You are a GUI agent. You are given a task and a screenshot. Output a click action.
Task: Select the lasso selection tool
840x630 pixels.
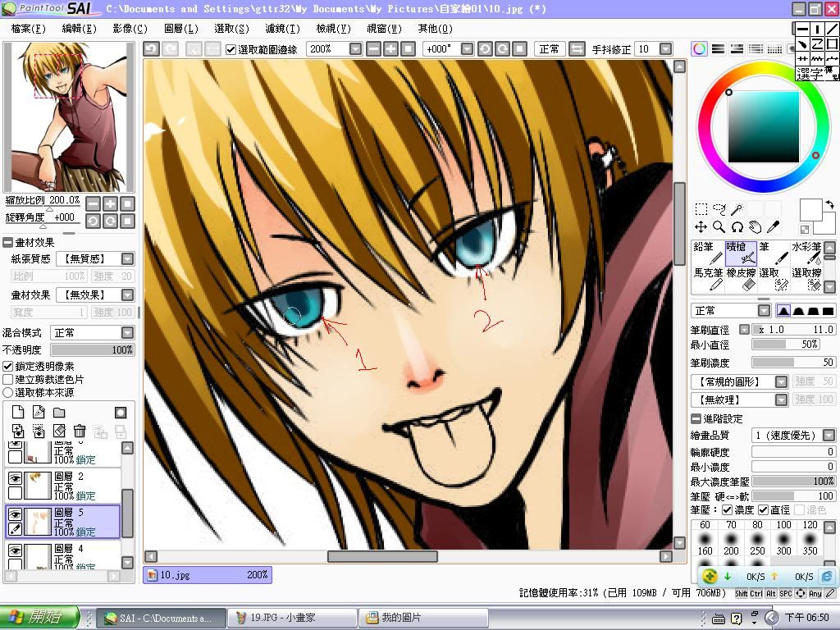coord(719,209)
